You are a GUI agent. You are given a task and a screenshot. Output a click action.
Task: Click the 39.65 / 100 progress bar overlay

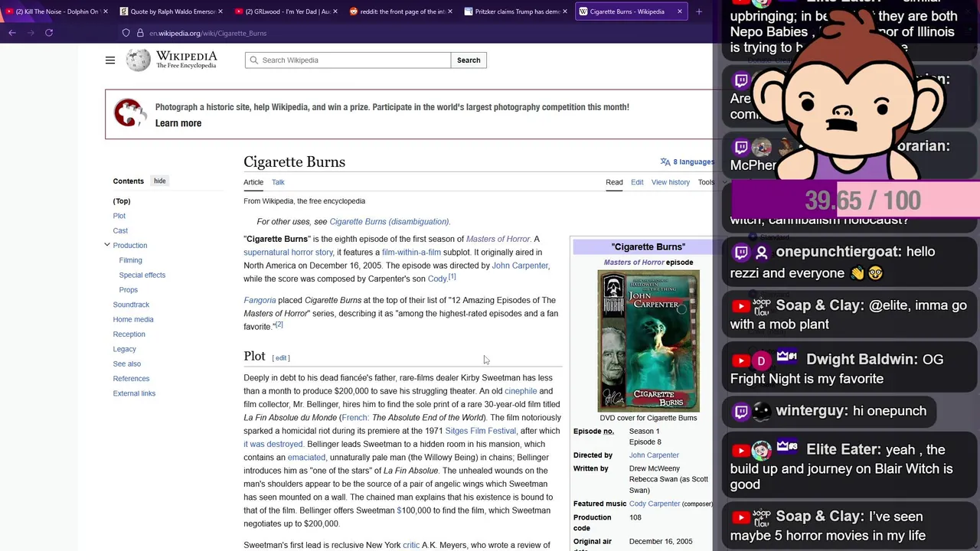click(855, 201)
